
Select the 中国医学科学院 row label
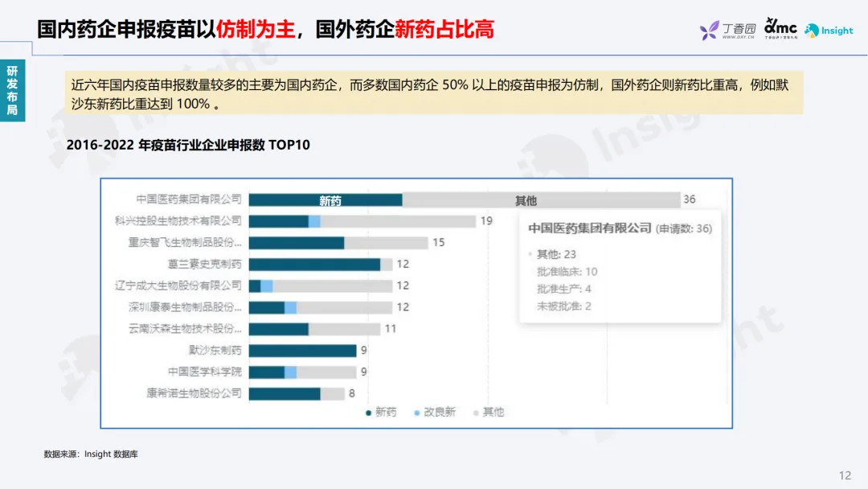pos(205,372)
